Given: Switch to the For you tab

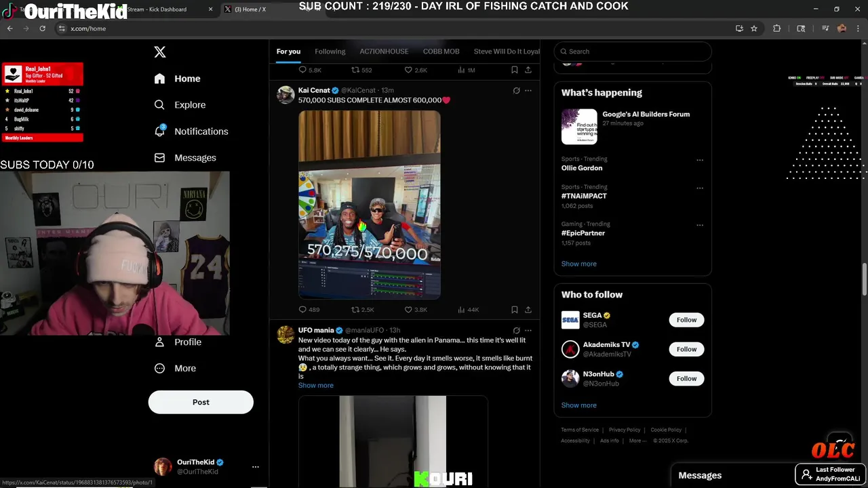Looking at the screenshot, I should tap(288, 52).
